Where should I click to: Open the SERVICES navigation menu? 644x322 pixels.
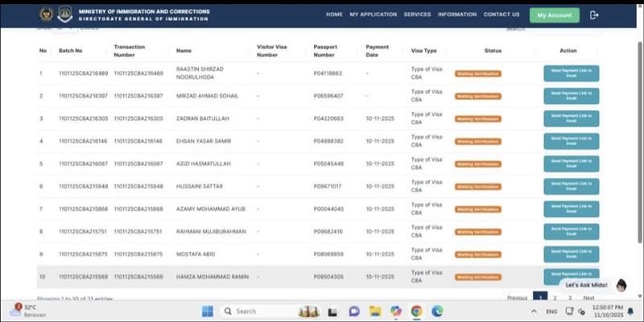[417, 14]
